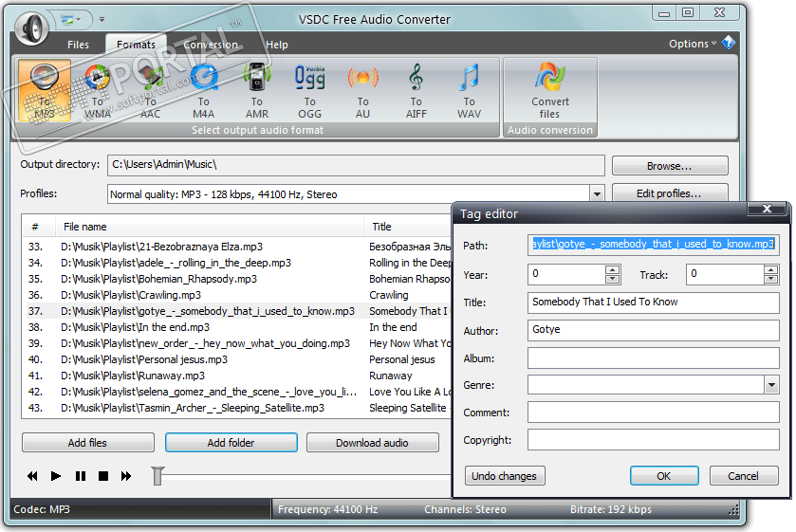Cancel the Tag editor dialog
This screenshot has width=796, height=532.
tap(744, 476)
